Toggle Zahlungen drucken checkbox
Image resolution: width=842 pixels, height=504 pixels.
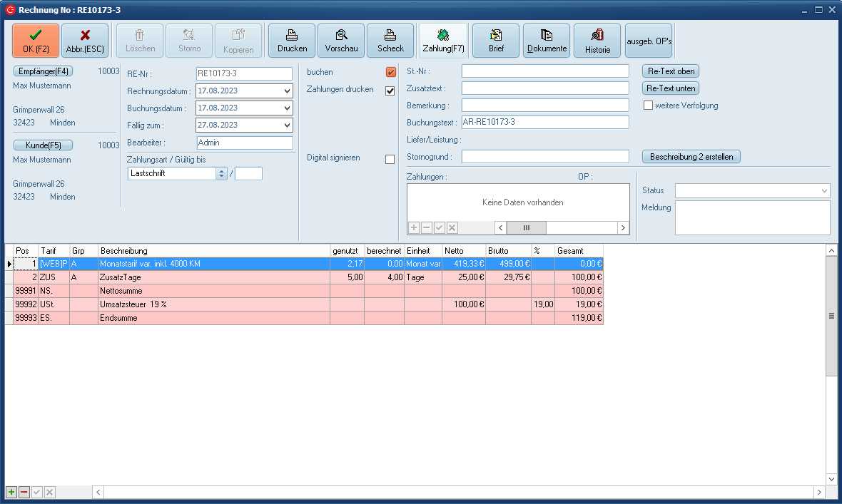click(x=390, y=91)
